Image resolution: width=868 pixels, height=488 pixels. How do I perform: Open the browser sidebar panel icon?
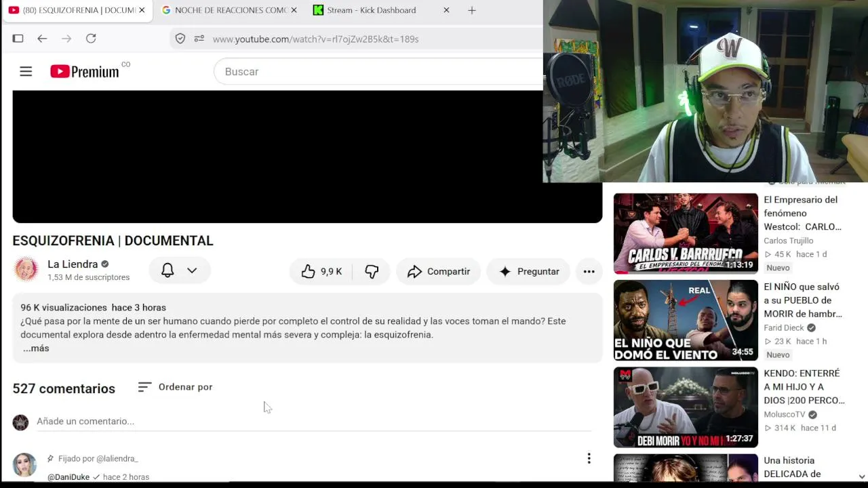[x=18, y=39]
